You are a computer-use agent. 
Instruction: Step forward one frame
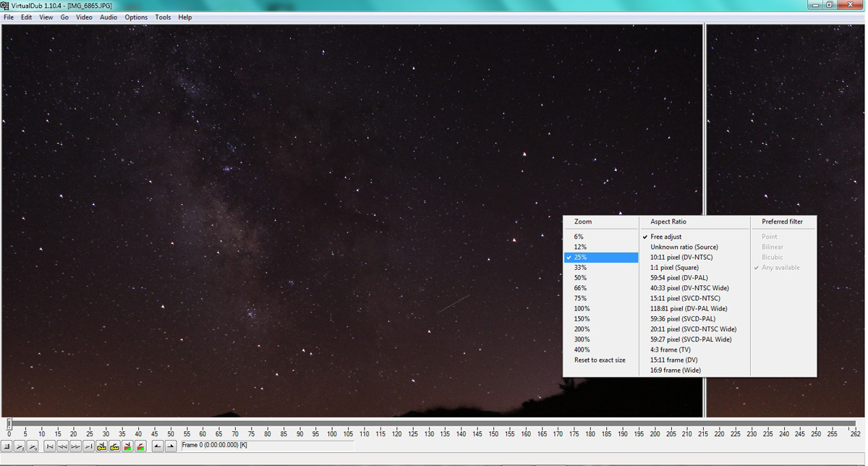coord(75,446)
